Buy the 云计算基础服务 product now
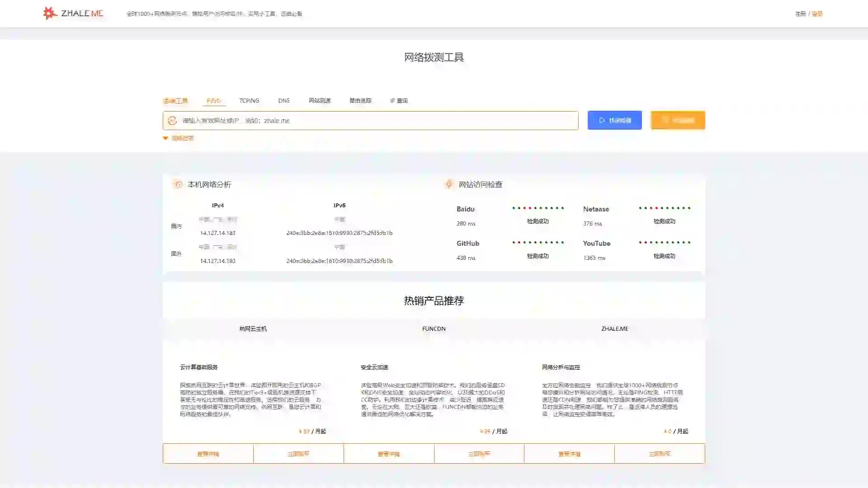Screen dimensions: 868x488 pos(298,454)
